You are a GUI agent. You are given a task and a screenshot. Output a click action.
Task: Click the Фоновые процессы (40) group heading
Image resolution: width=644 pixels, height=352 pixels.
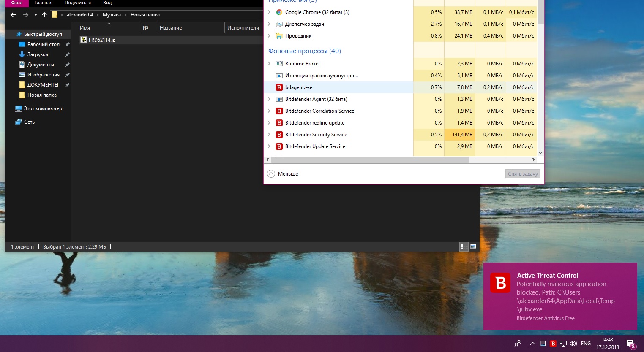coord(305,51)
